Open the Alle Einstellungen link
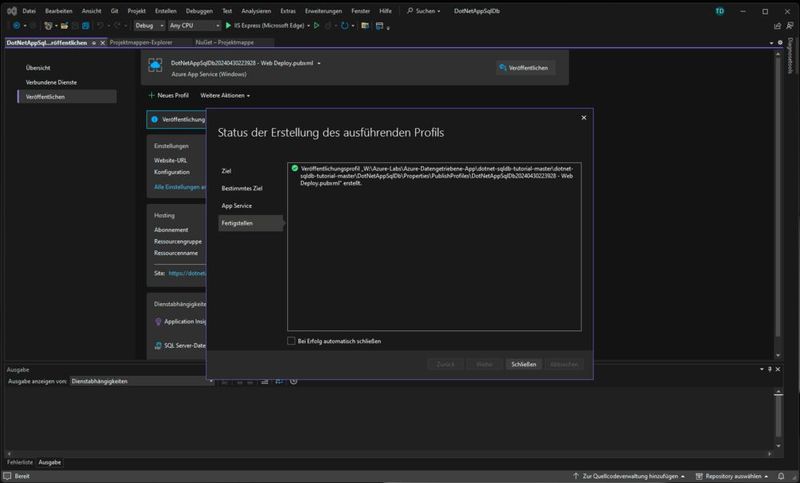Image resolution: width=800 pixels, height=483 pixels. pyautogui.click(x=180, y=187)
